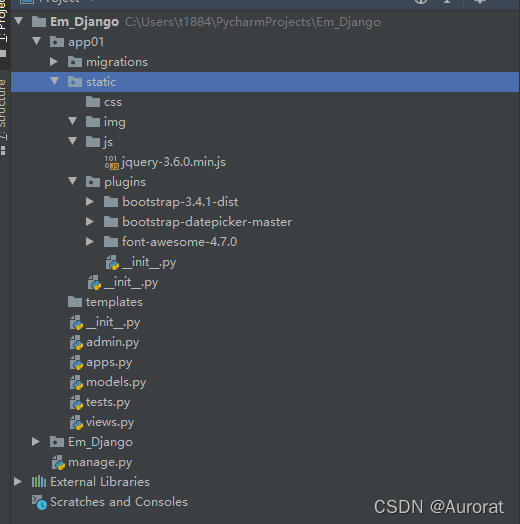Click the Em_Django root folder icon
This screenshot has height=524, width=520.
(39, 22)
